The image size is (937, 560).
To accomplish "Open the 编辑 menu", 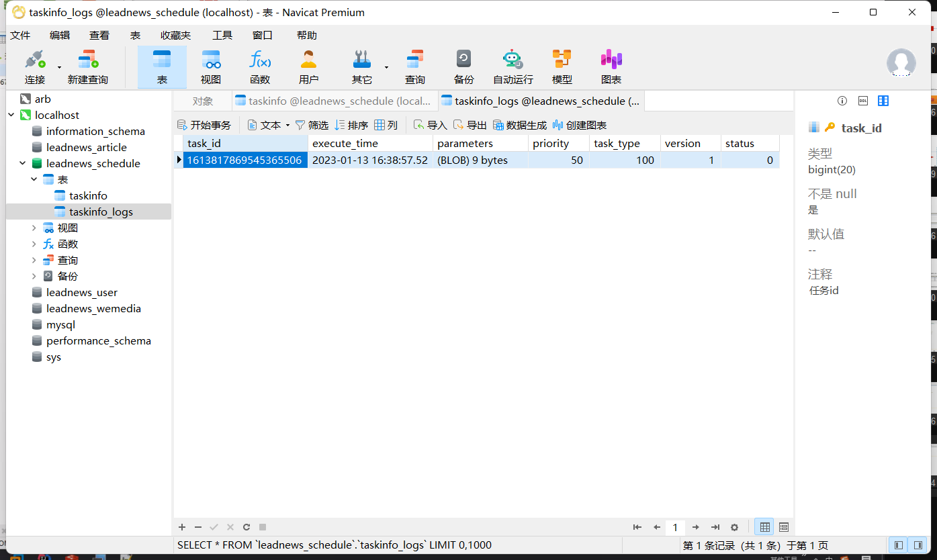I will [x=60, y=35].
